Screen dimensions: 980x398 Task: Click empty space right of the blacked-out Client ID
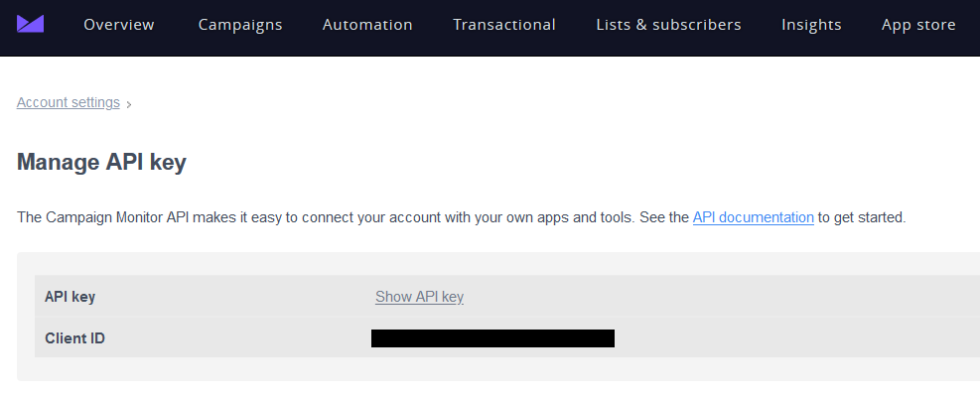[794, 338]
